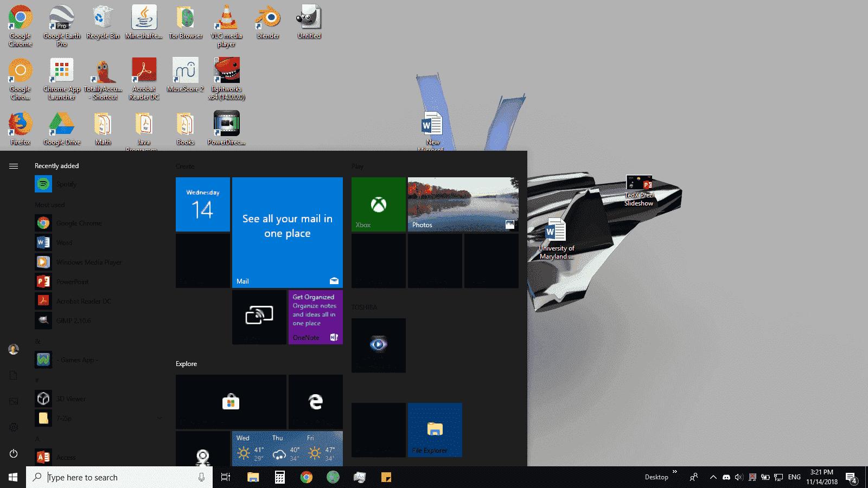Click the Recently added heading
The width and height of the screenshot is (868, 488).
(57, 166)
